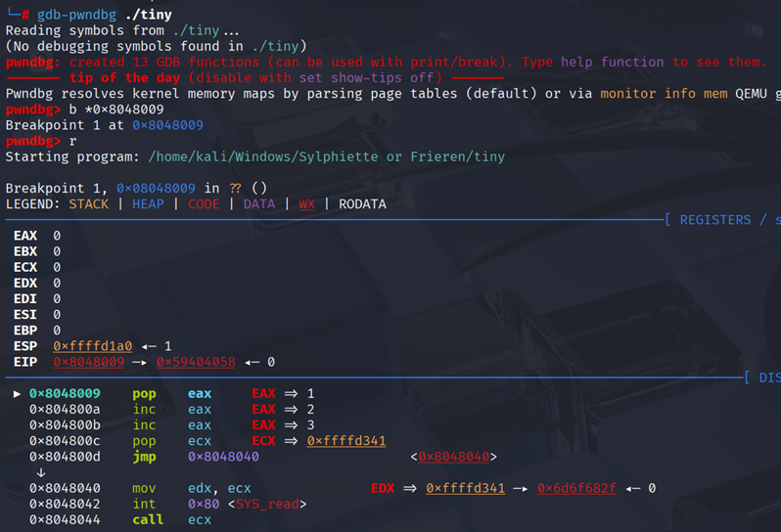Image resolution: width=781 pixels, height=532 pixels.
Task: Click the 0x6d6f682f value on the EDX line
Action: pyautogui.click(x=576, y=488)
